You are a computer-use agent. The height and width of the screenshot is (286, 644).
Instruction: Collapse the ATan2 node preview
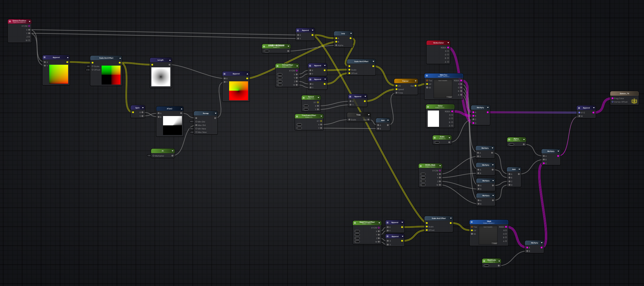[181, 109]
